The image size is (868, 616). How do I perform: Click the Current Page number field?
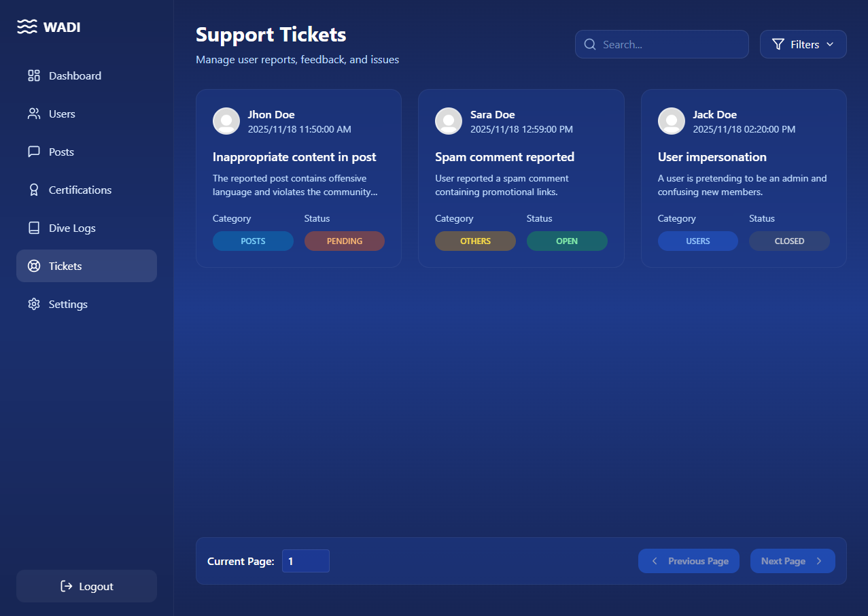click(305, 561)
